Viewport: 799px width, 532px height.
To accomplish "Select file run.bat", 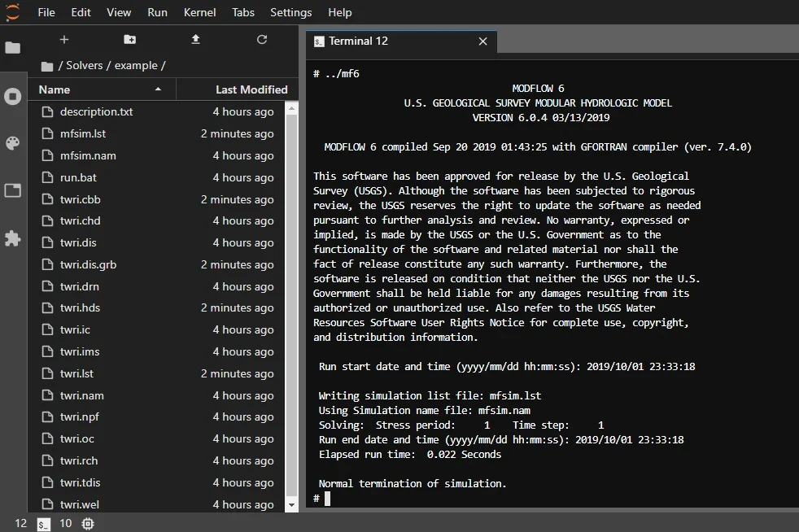I will pos(156,177).
